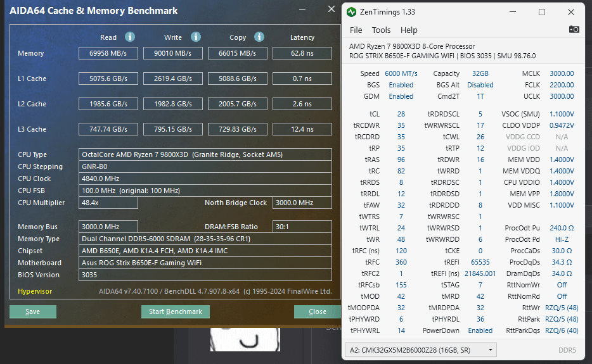This screenshot has height=364, width=592.
Task: Click Start Benchmark in AIDA64
Action: point(176,311)
